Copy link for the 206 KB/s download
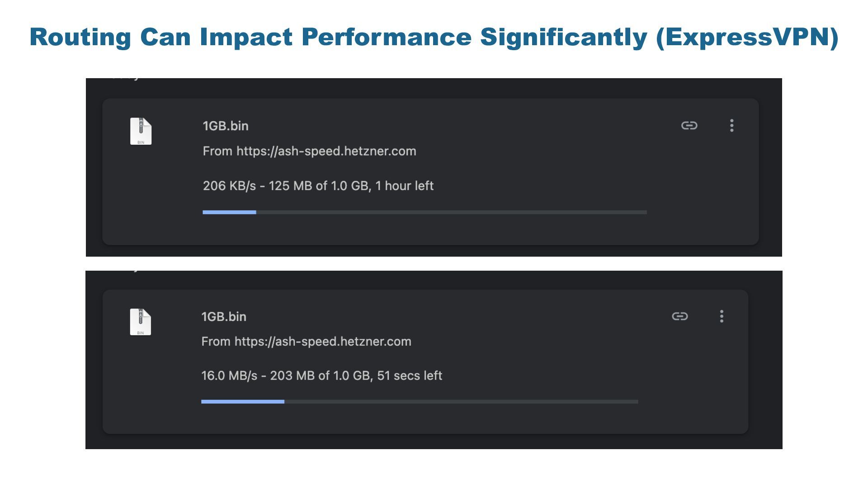 [689, 126]
